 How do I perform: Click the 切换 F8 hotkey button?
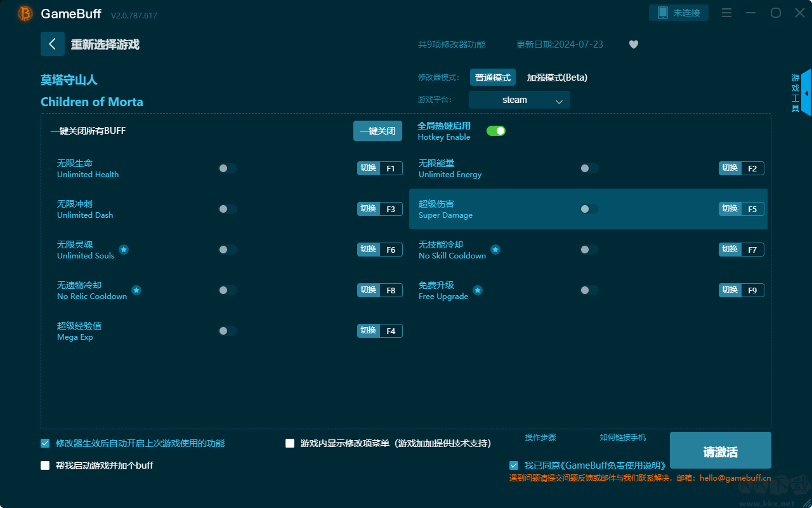380,290
